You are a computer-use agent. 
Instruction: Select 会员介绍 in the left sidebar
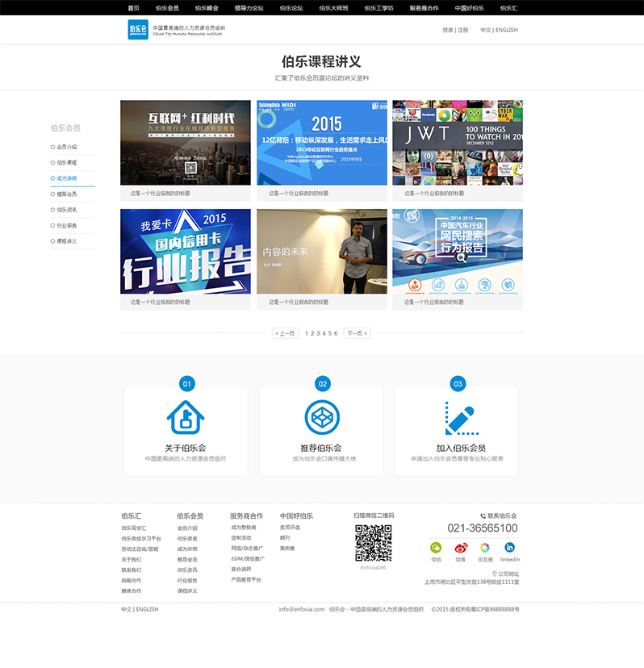click(x=66, y=147)
